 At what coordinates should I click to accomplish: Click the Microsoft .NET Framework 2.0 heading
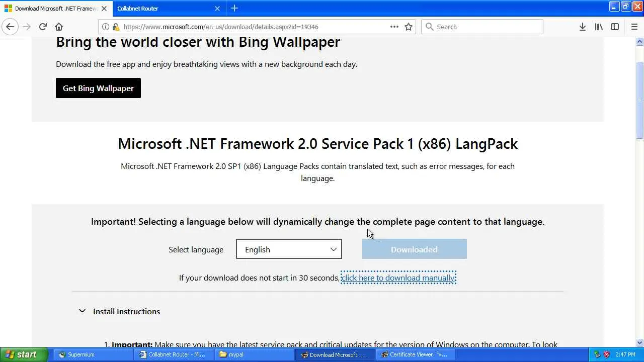(317, 144)
